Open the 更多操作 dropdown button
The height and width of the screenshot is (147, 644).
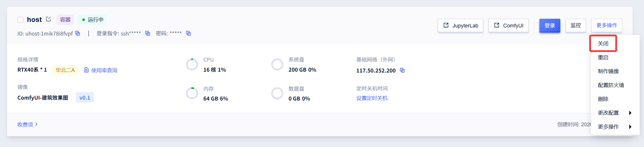(607, 25)
